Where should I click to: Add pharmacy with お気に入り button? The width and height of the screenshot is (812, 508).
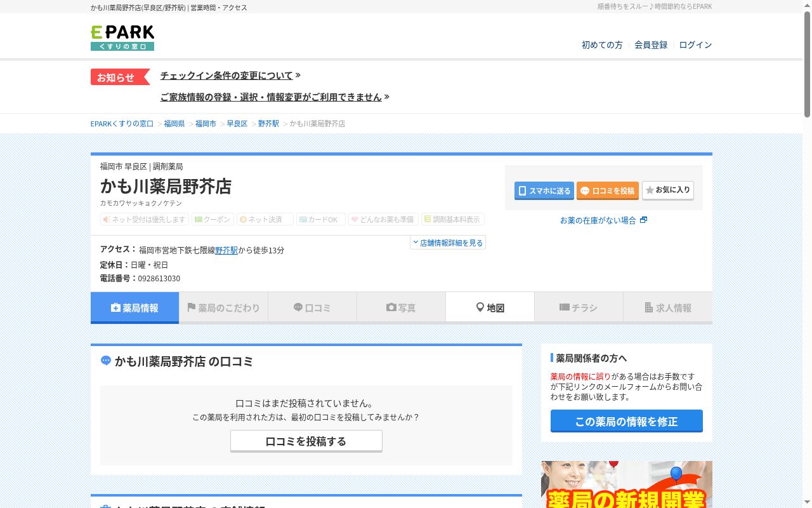[x=668, y=190]
